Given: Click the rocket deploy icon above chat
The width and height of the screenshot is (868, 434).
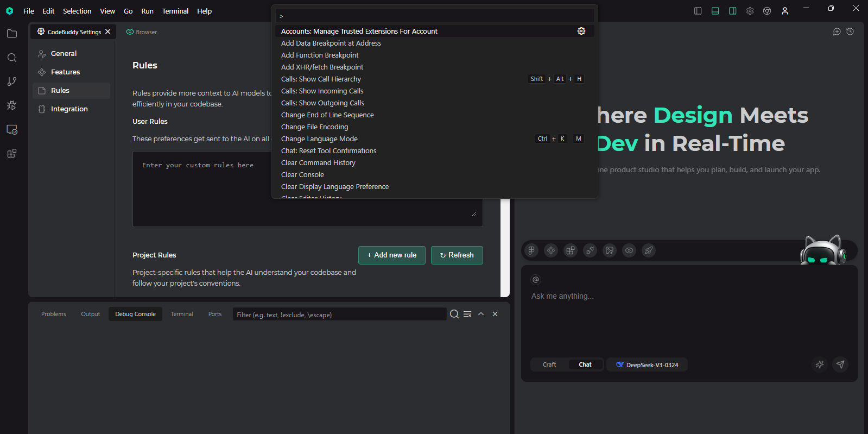Looking at the screenshot, I should (x=649, y=250).
